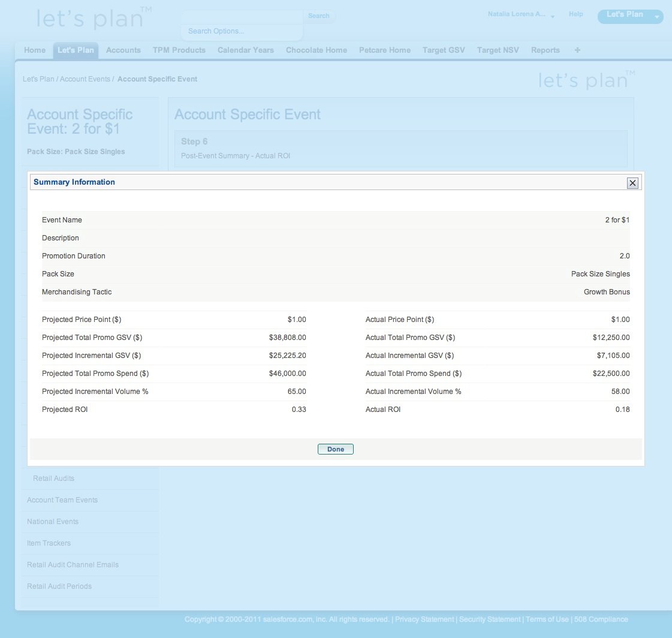
Task: Open the Privacy Statement footer link
Action: [x=424, y=619]
